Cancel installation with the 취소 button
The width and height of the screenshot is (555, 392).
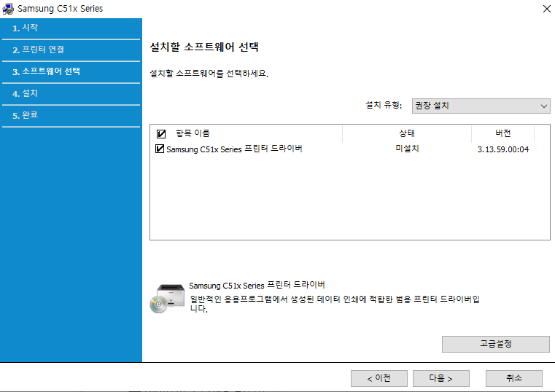coord(514,379)
